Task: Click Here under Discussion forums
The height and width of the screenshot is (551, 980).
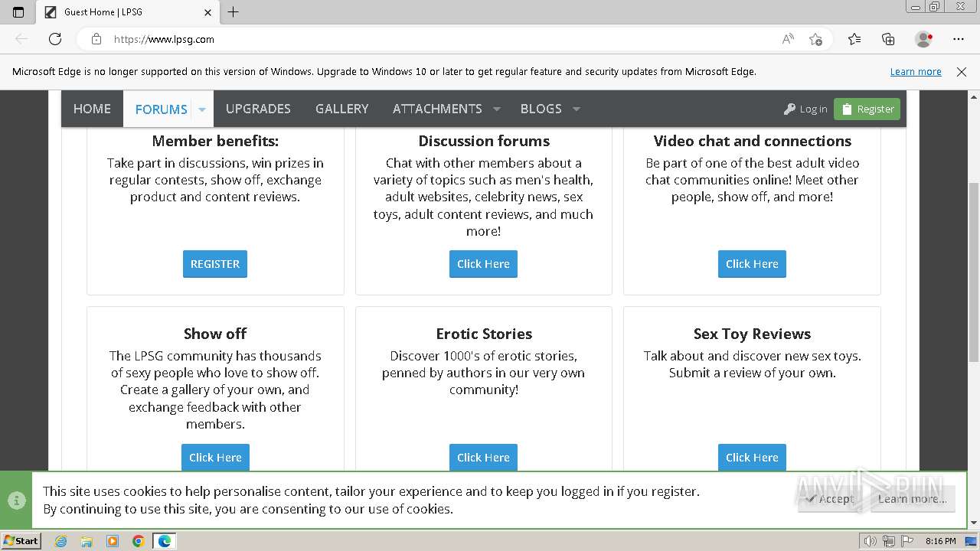Action: [x=483, y=264]
